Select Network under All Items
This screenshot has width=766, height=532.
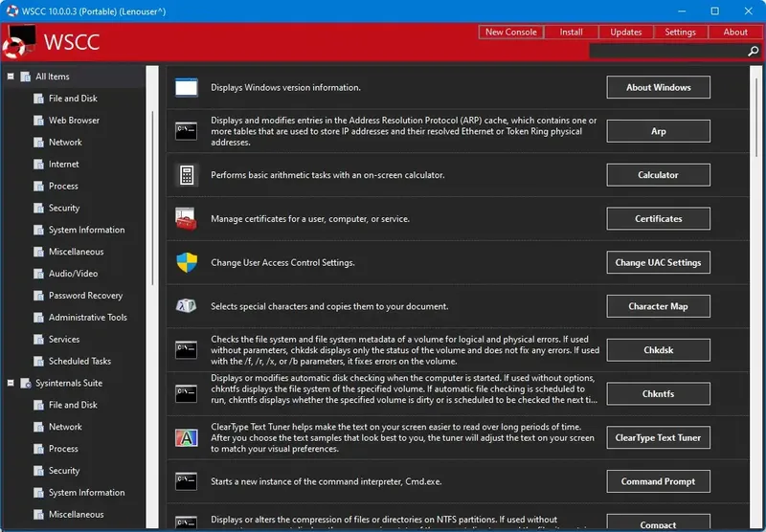(65, 142)
